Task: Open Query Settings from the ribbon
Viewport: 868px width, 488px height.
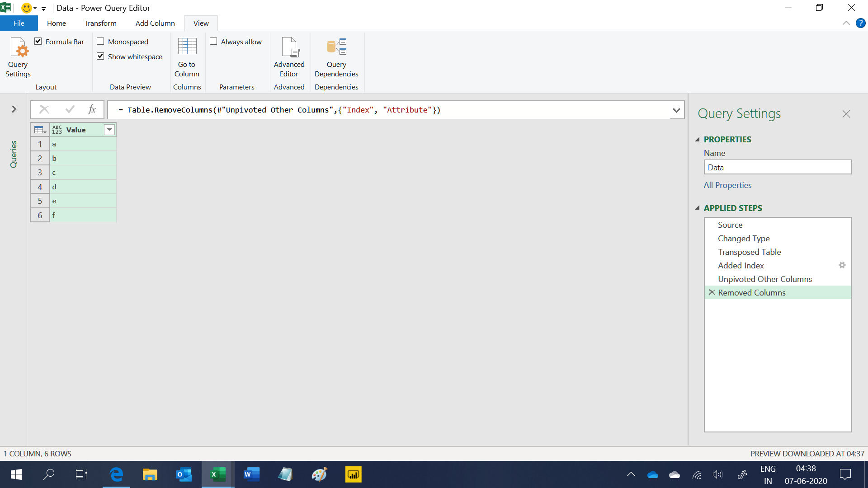Action: [18, 57]
